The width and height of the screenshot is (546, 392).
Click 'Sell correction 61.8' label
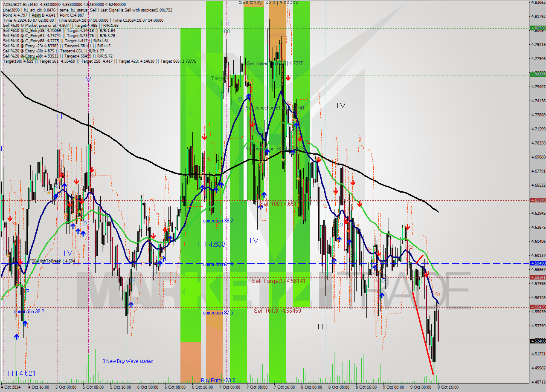(276, 108)
